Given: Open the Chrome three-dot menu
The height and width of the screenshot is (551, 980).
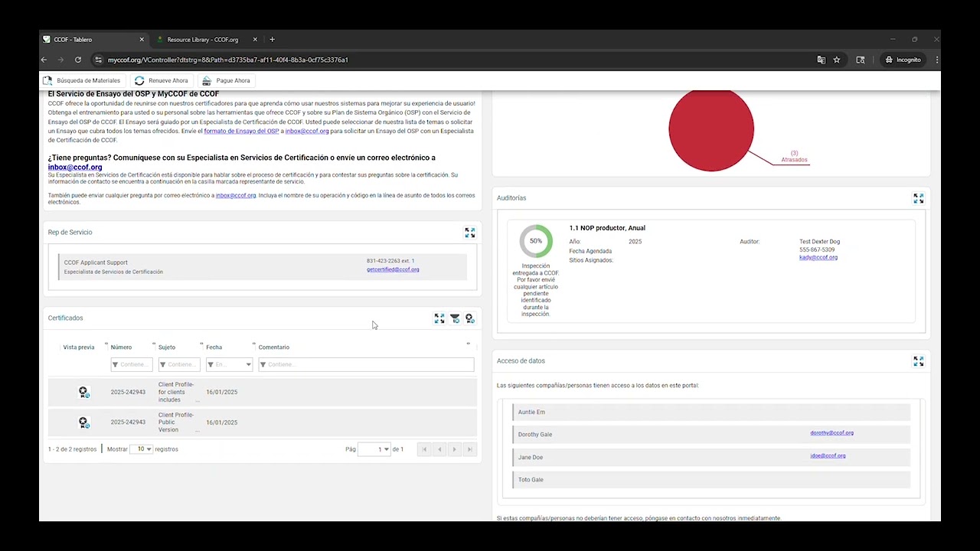Looking at the screenshot, I should point(936,60).
